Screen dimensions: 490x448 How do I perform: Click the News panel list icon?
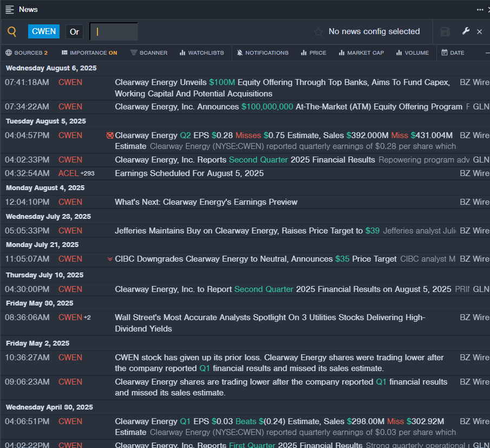click(10, 9)
